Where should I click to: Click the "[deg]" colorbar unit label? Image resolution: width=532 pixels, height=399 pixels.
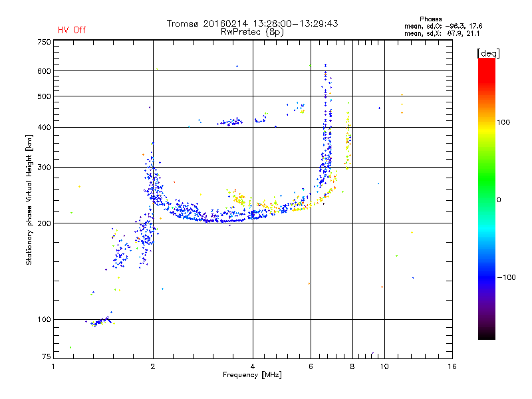(488, 53)
